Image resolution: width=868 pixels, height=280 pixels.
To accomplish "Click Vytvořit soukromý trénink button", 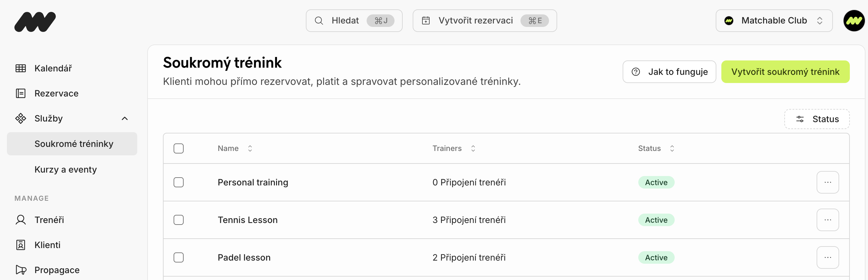I will [785, 72].
